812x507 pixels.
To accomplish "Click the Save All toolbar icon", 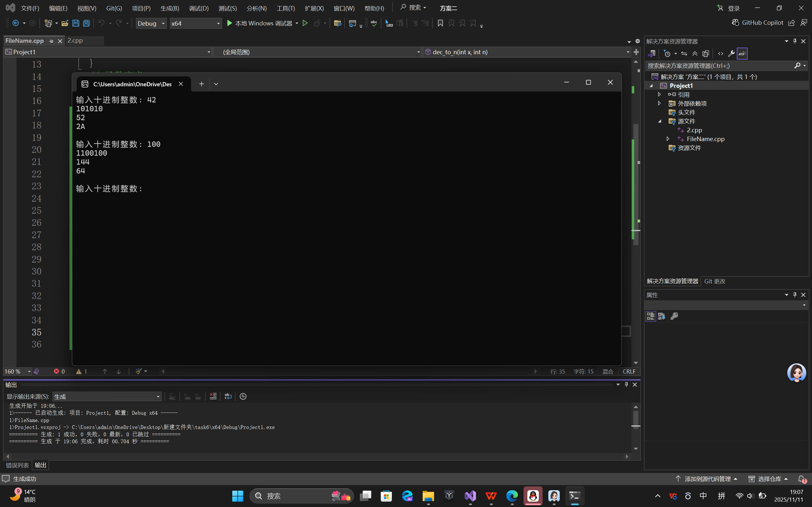I will pos(87,23).
